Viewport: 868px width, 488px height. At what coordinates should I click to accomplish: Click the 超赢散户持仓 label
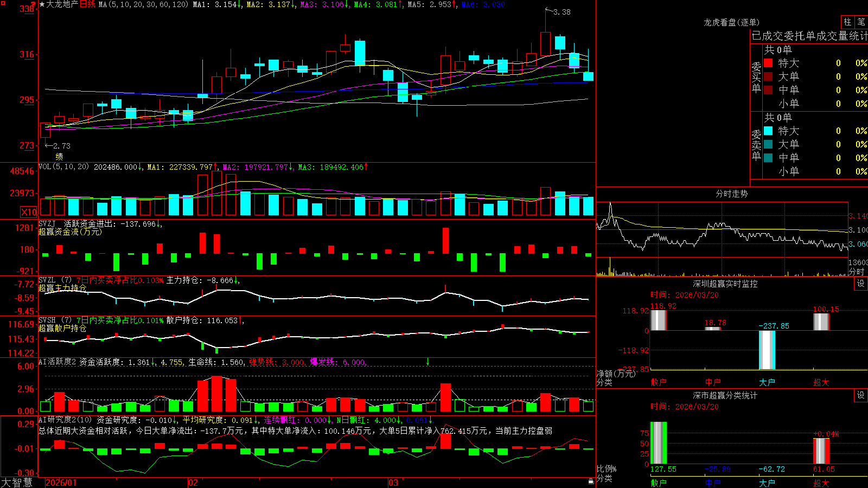(62, 328)
